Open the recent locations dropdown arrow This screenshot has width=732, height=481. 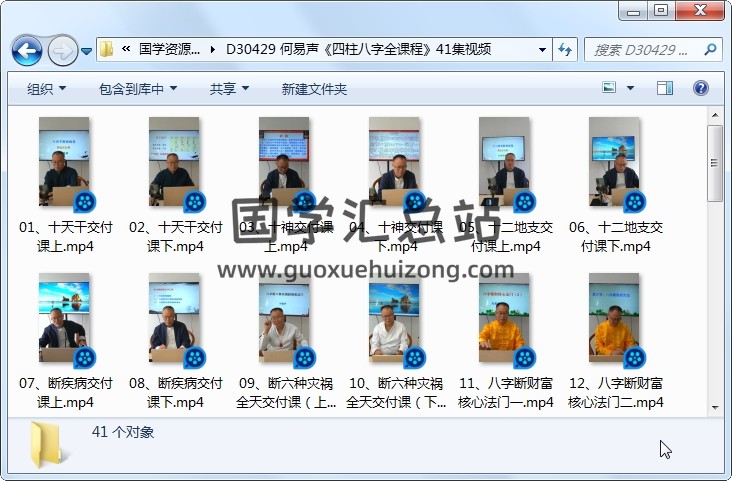pyautogui.click(x=86, y=51)
